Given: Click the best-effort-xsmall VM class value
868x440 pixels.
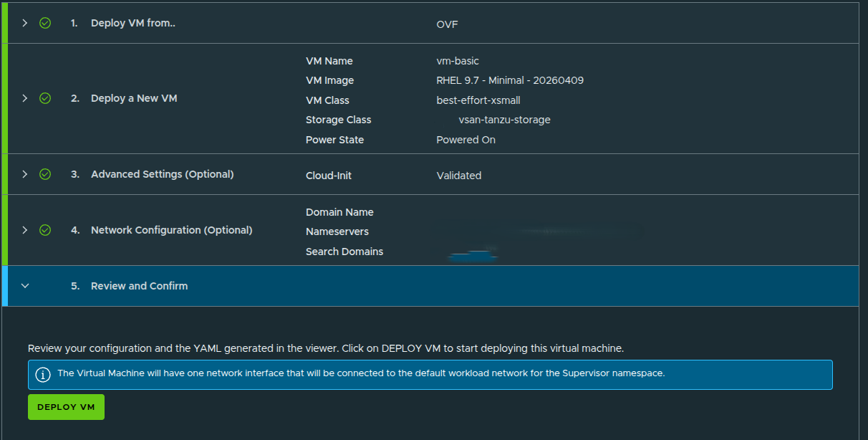Looking at the screenshot, I should point(478,100).
